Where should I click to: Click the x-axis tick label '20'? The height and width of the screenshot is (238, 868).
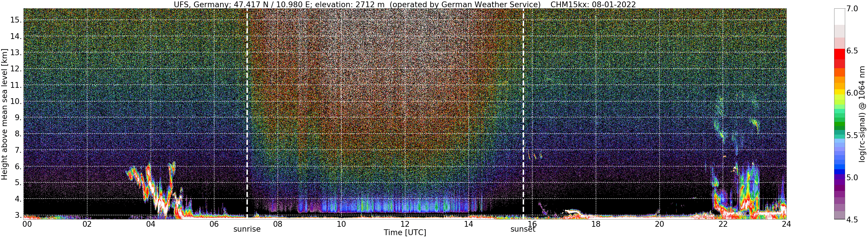[659, 224]
